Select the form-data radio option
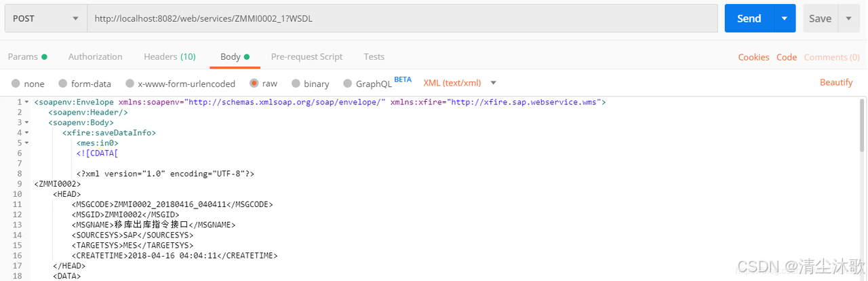This screenshot has width=868, height=281. tap(84, 83)
